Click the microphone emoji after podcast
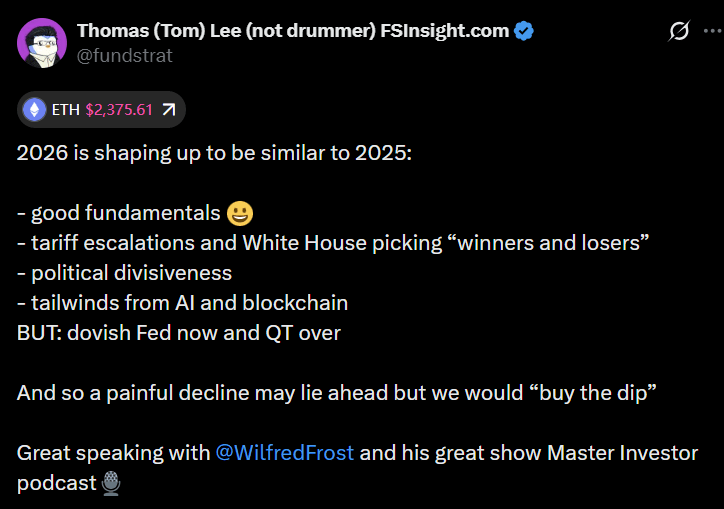Image resolution: width=724 pixels, height=509 pixels. pyautogui.click(x=112, y=483)
